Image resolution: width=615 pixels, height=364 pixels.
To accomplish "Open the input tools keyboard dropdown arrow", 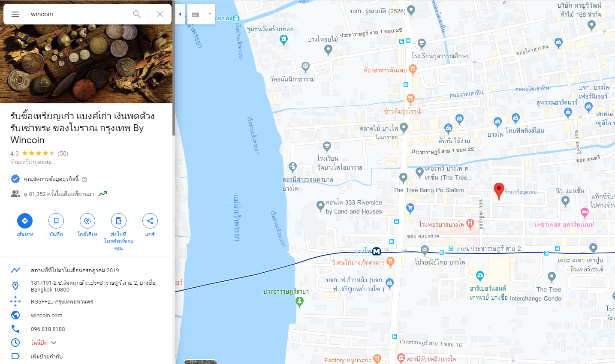I will coord(209,14).
